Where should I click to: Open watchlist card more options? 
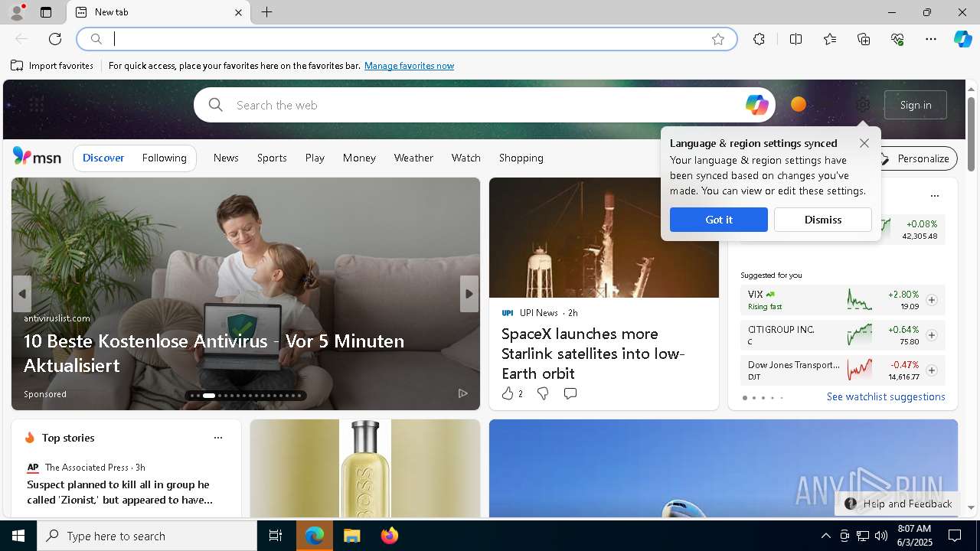click(x=934, y=196)
